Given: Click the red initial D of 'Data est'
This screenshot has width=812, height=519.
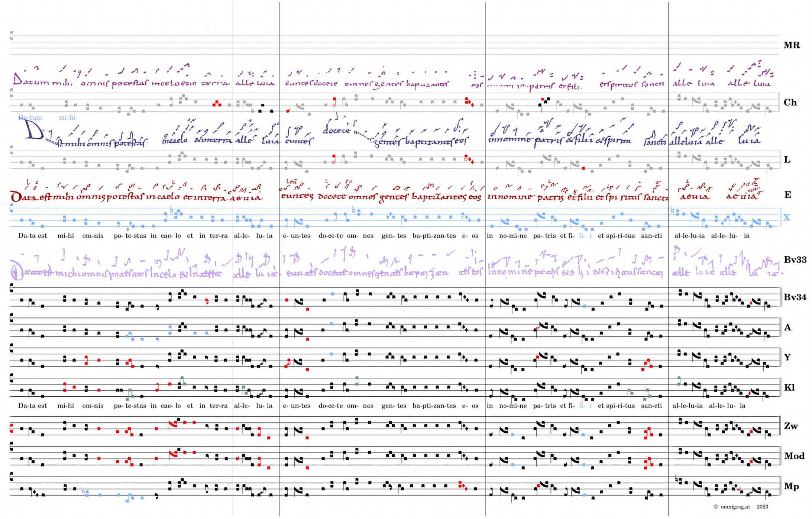Looking at the screenshot, I should pyautogui.click(x=16, y=197).
